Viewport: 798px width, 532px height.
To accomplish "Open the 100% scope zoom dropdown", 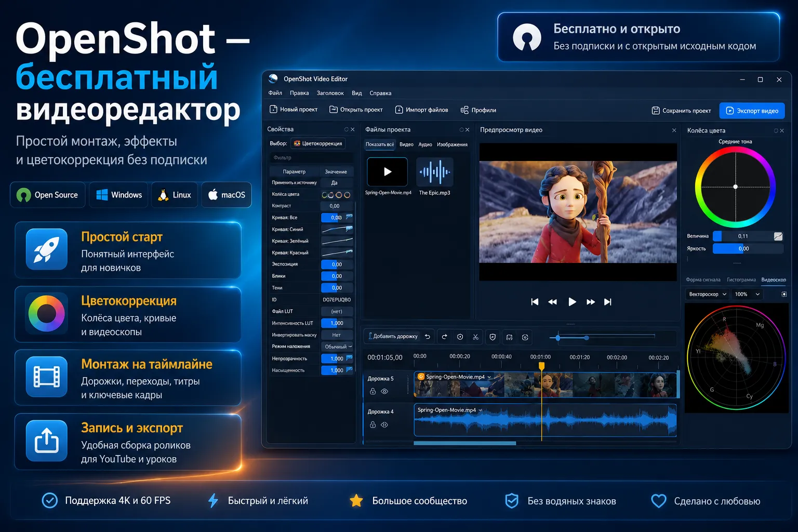I will coord(747,294).
